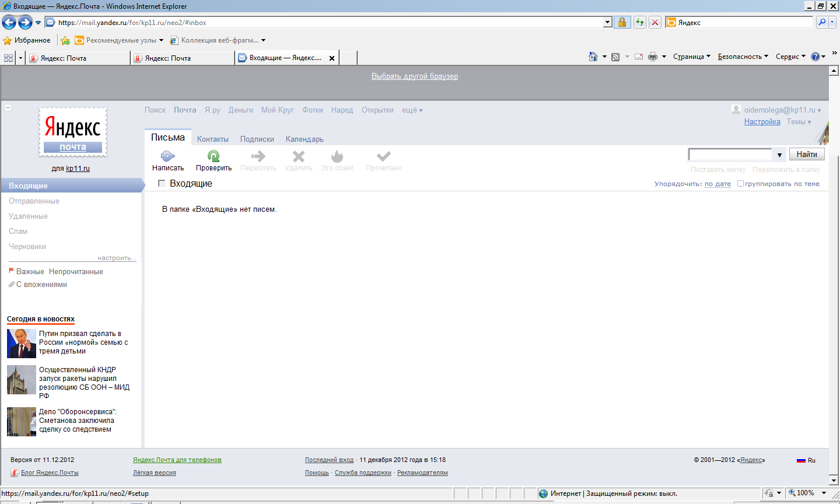Open the Безопасность menu

[x=743, y=57]
